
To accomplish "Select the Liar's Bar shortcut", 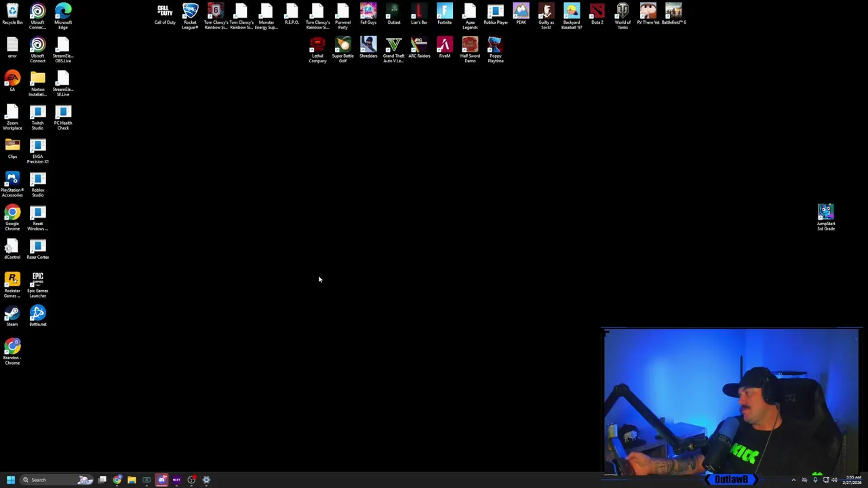I will click(x=419, y=14).
